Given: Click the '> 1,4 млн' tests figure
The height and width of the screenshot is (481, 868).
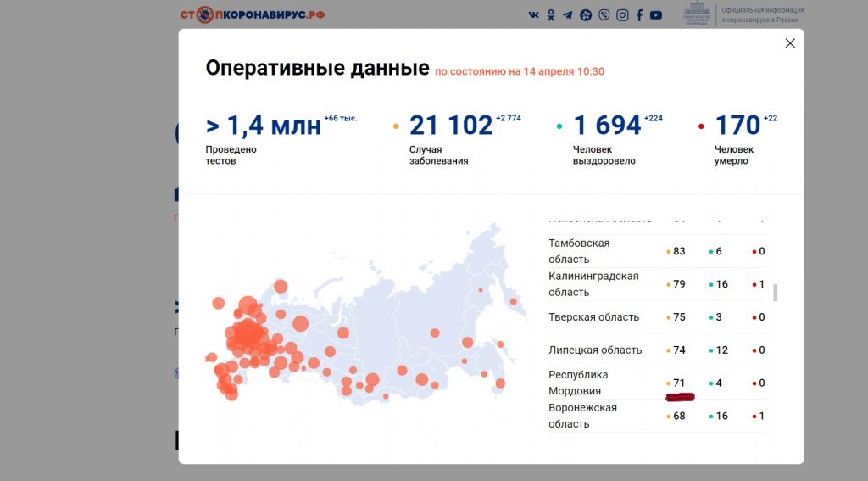Looking at the screenshot, I should (264, 126).
